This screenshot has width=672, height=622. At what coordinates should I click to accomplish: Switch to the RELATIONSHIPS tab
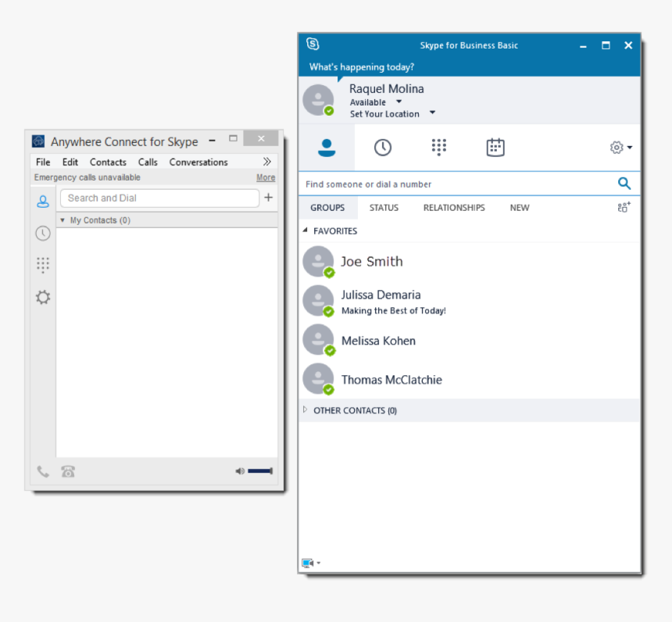tap(454, 208)
